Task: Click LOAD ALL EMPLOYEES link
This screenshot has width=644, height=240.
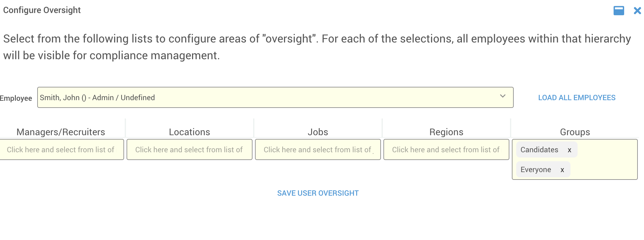Action: pos(577,98)
